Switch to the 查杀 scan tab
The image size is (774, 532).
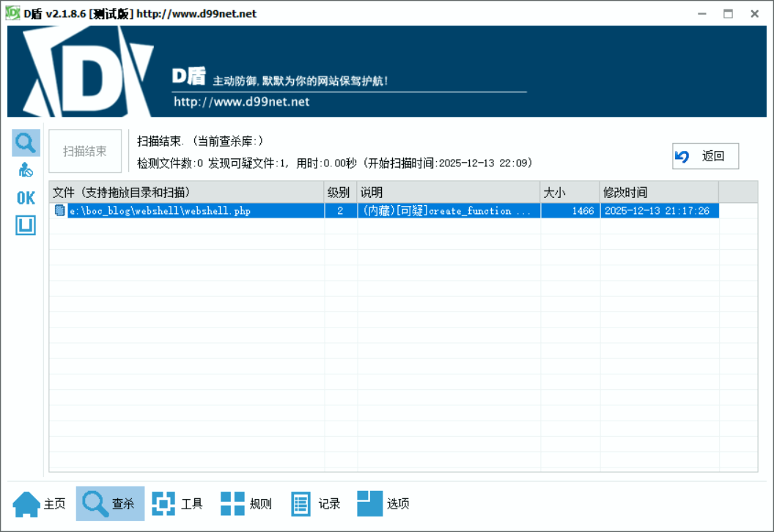click(x=110, y=503)
